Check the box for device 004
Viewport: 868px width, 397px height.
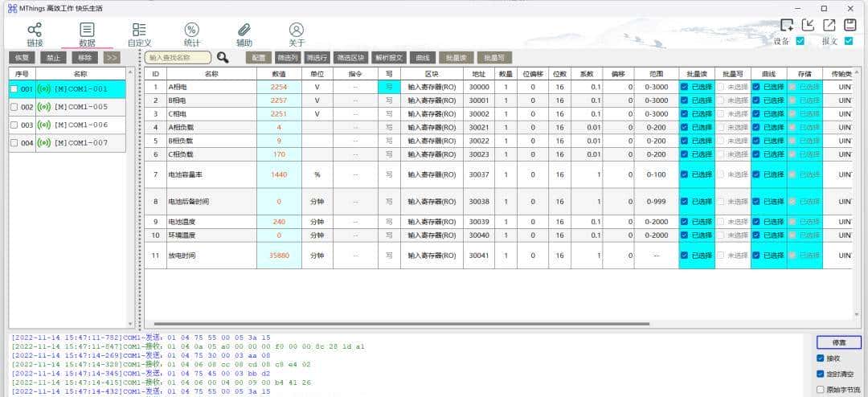[14, 143]
